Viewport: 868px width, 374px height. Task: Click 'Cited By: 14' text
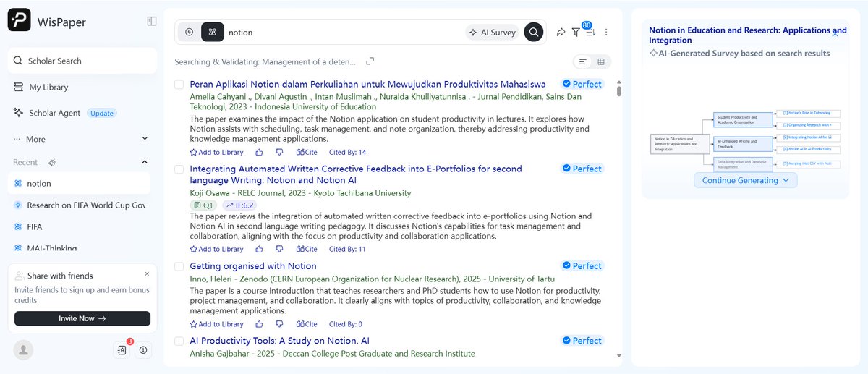(348, 152)
